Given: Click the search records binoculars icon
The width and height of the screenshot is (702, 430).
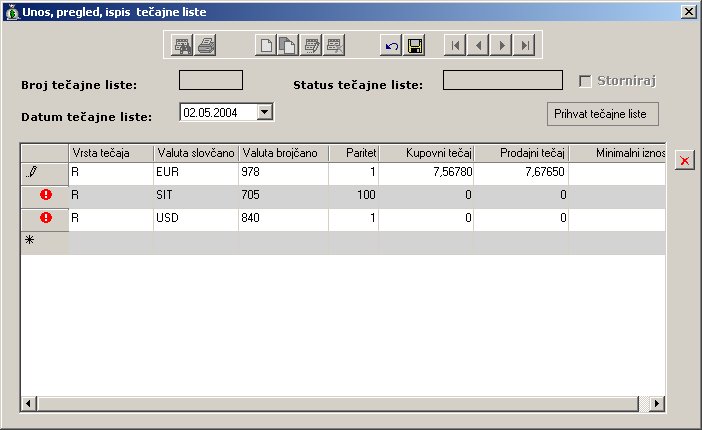Looking at the screenshot, I should [182, 45].
